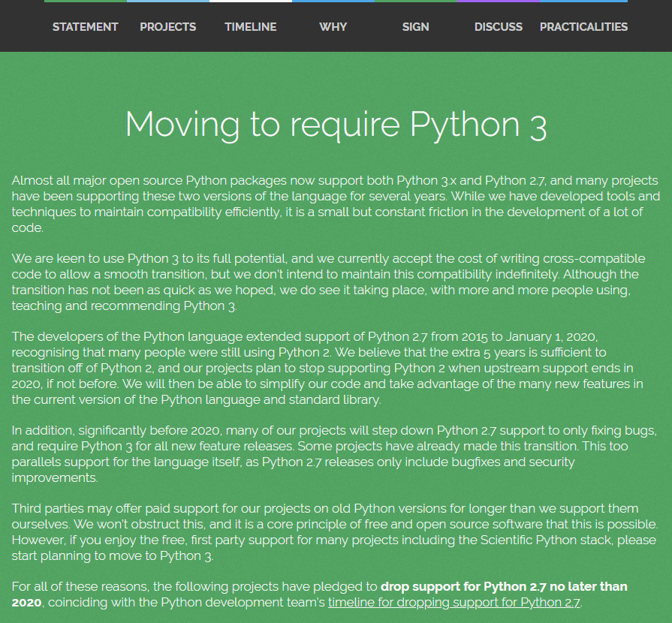This screenshot has height=623, width=672.
Task: Open the PRACTICALITIES navigation item
Action: 583,27
